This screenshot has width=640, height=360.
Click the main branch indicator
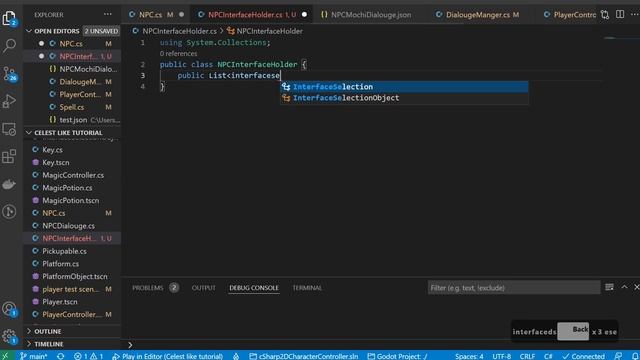pyautogui.click(x=34, y=356)
